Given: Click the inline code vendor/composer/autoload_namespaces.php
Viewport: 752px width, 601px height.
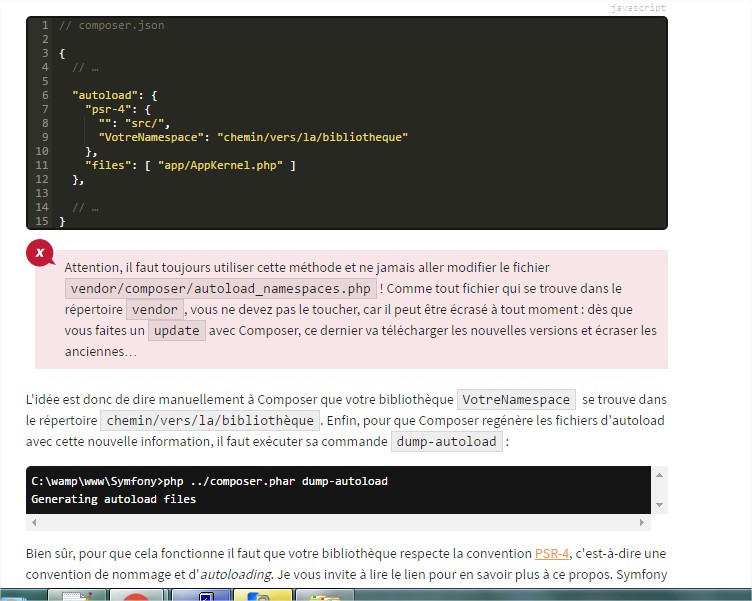Looking at the screenshot, I should [x=220, y=289].
